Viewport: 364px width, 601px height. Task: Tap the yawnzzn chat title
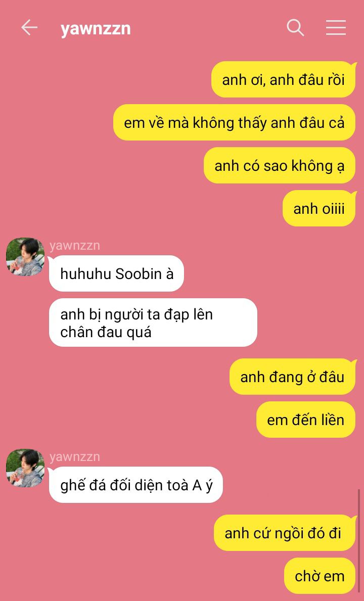click(96, 29)
